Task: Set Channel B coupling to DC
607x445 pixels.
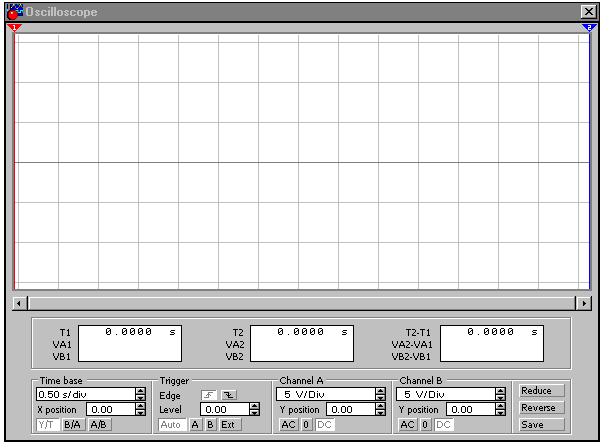Action: tap(444, 424)
